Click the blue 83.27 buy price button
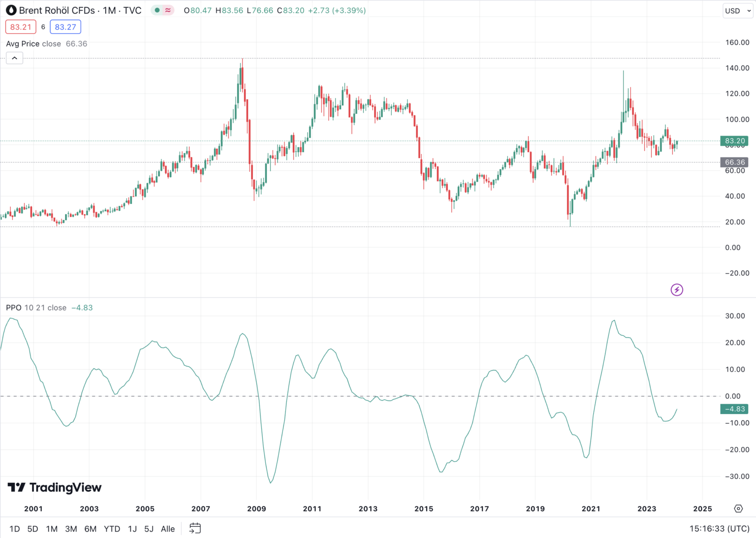 pos(65,27)
